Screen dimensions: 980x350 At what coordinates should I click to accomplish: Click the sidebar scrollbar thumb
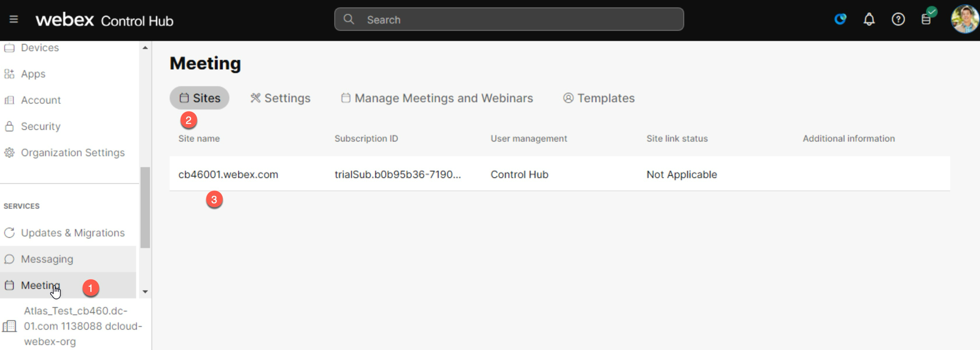(145, 208)
